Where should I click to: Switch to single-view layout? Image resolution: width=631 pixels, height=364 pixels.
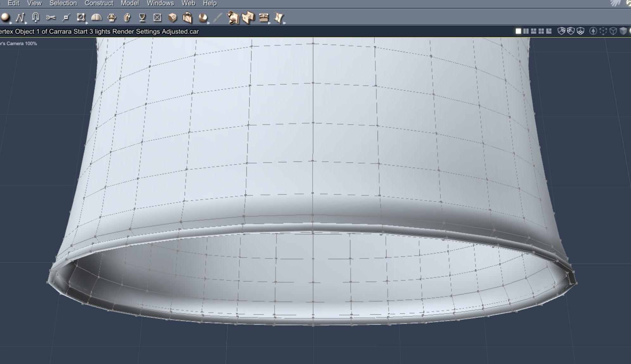pyautogui.click(x=518, y=31)
